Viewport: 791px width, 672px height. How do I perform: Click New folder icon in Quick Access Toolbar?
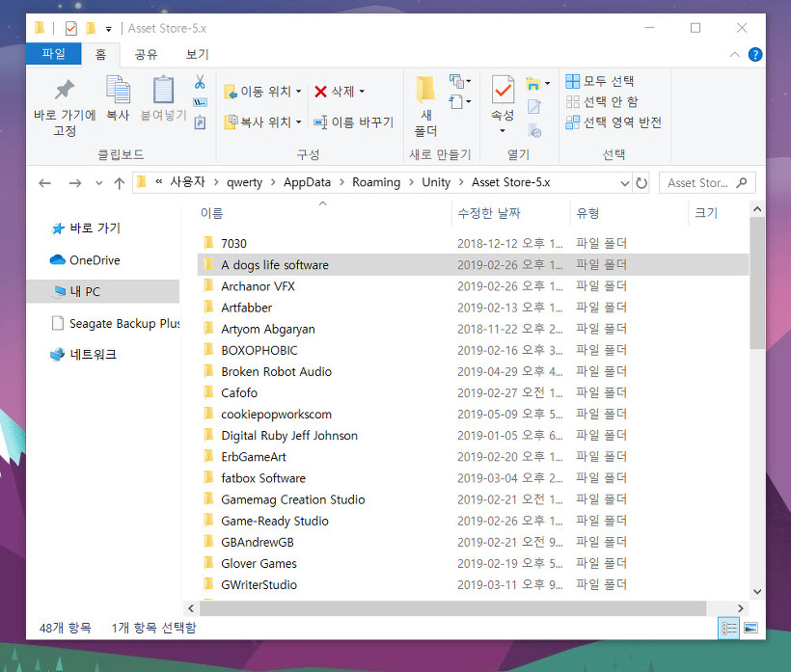click(91, 28)
